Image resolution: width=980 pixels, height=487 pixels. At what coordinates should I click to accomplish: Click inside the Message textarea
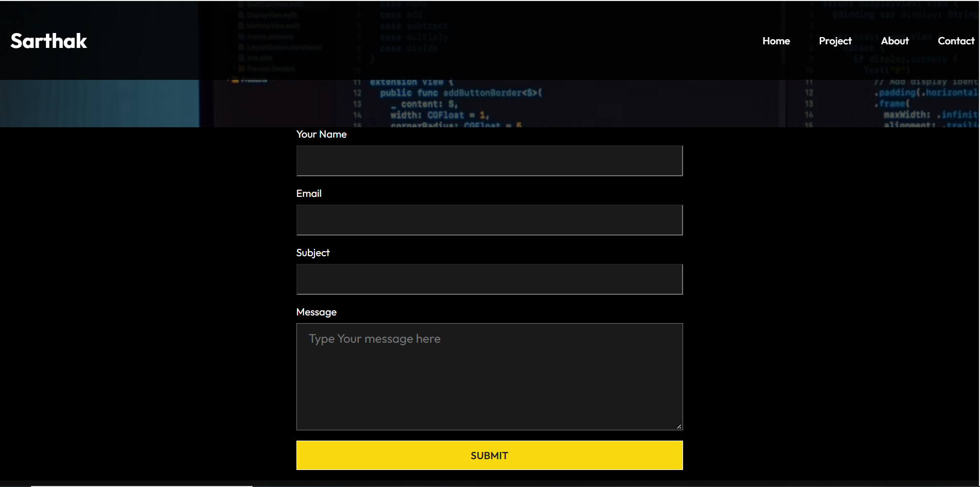(x=489, y=376)
